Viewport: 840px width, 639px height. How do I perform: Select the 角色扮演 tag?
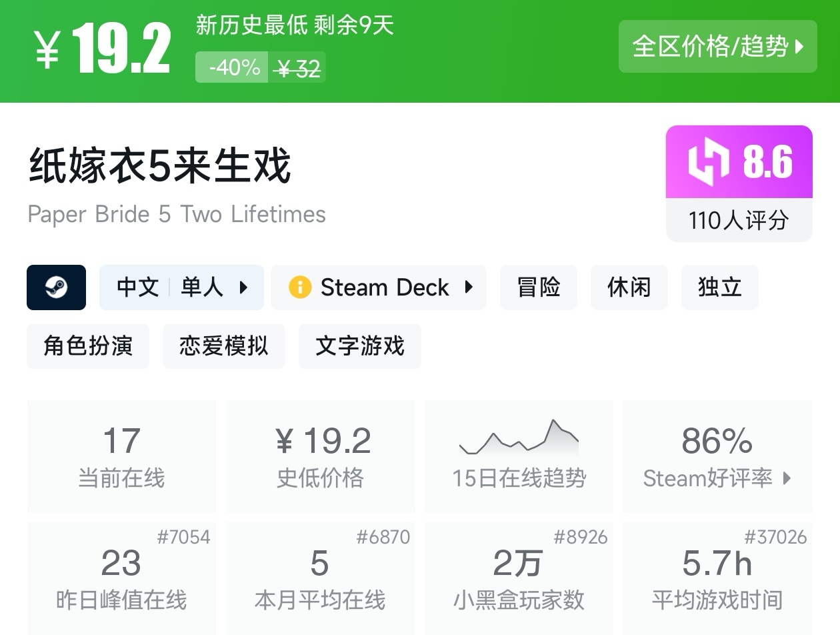87,346
